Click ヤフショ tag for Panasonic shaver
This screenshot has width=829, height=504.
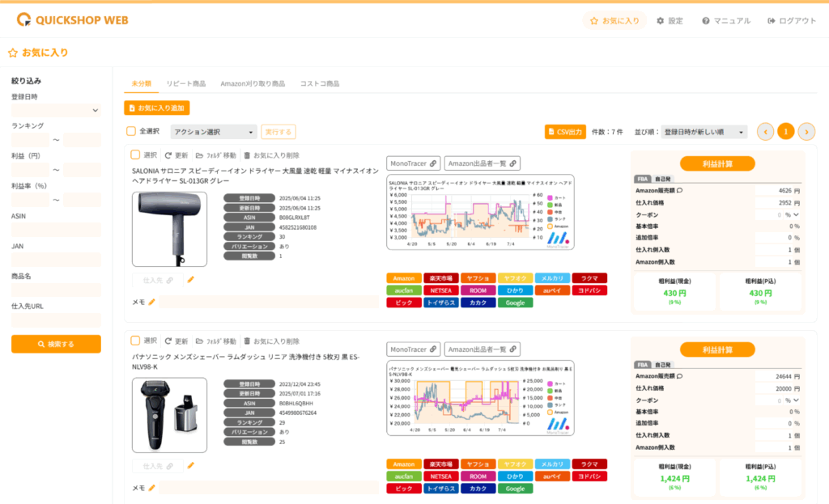[x=478, y=464]
